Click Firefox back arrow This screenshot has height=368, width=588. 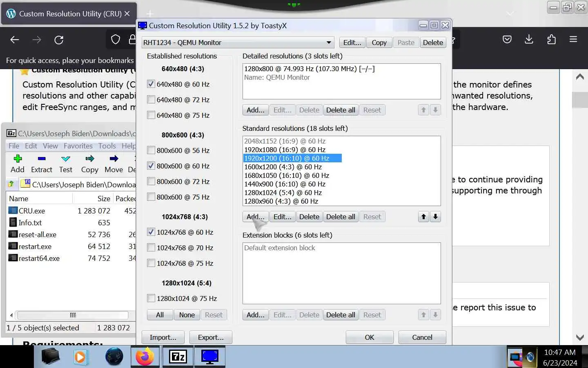coord(15,40)
